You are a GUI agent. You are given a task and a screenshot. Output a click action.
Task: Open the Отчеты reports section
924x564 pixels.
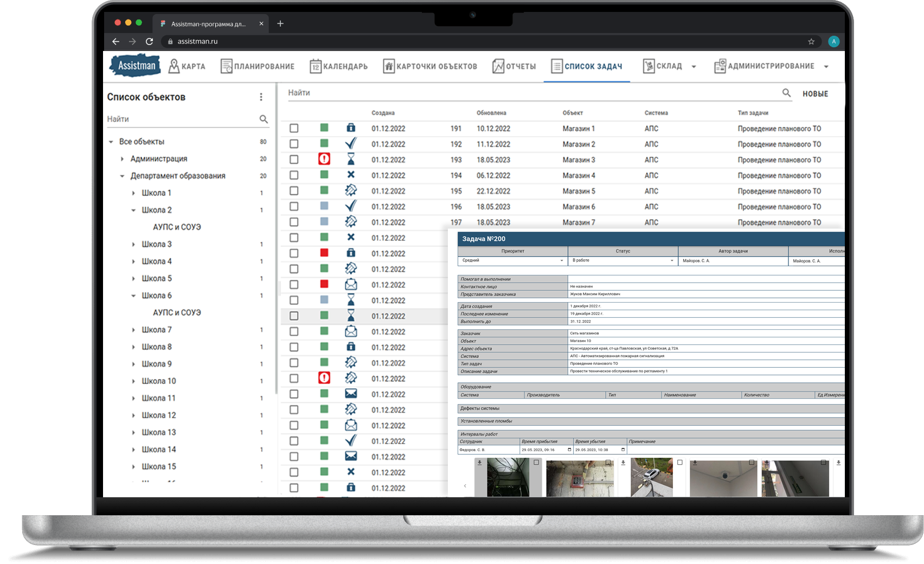(514, 66)
